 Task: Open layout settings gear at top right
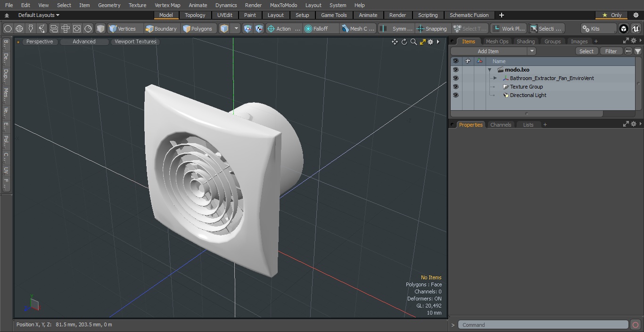coord(636,15)
